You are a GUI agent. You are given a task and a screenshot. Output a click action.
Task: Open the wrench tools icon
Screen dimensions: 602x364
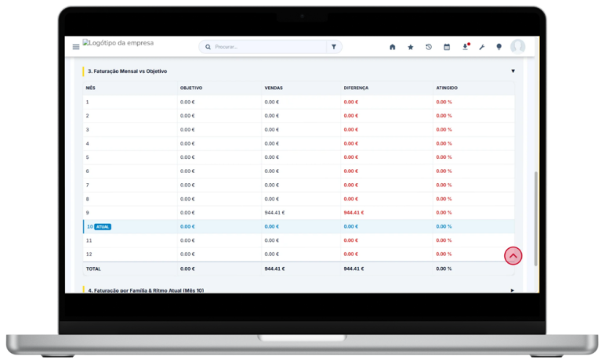pyautogui.click(x=482, y=47)
